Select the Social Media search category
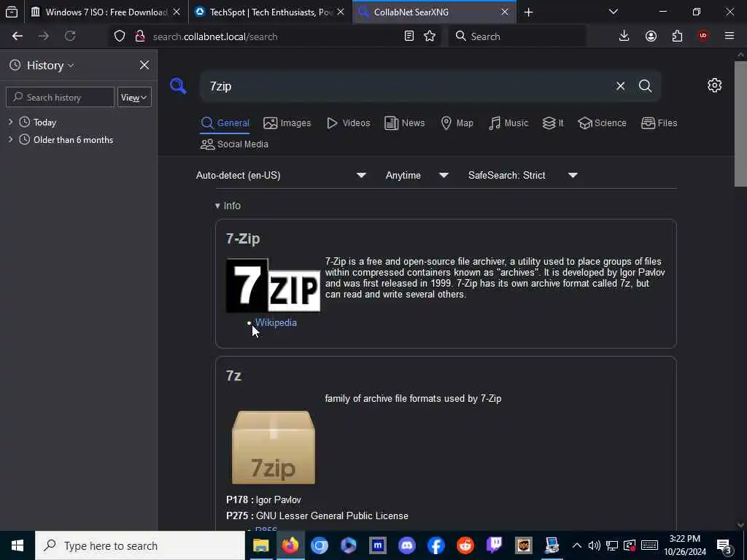The width and height of the screenshot is (747, 560). click(234, 144)
